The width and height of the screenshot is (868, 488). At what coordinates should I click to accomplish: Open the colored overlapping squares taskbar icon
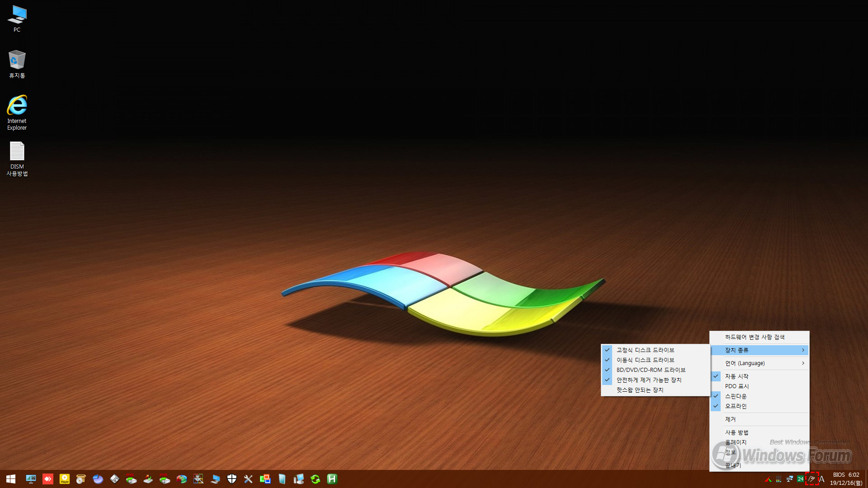[265, 479]
